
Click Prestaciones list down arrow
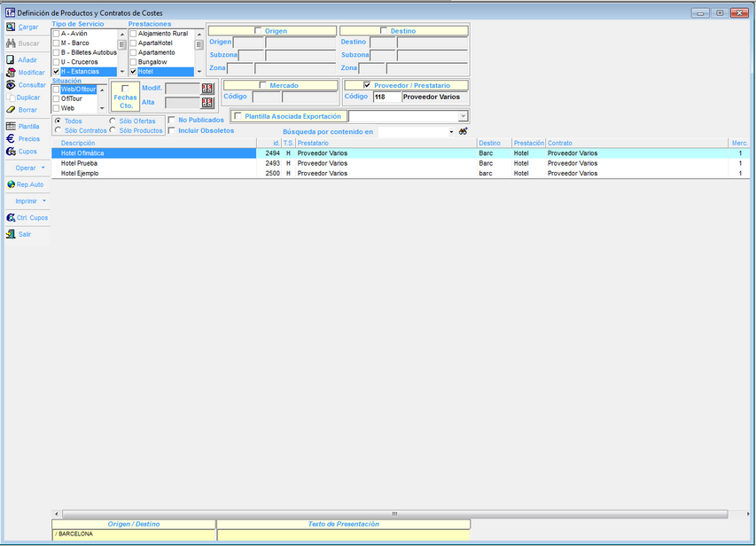click(x=199, y=72)
